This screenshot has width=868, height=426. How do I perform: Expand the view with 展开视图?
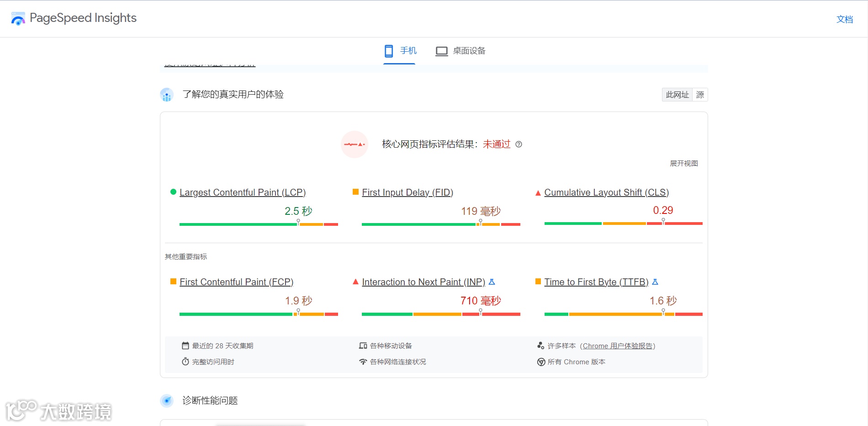[x=684, y=163]
